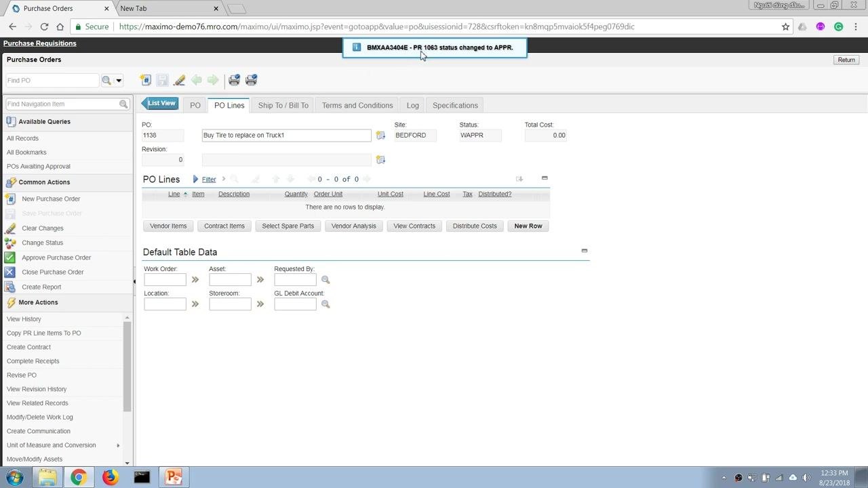868x488 pixels.
Task: Click the Clear Changes pencil toolbar icon
Action: coord(179,80)
